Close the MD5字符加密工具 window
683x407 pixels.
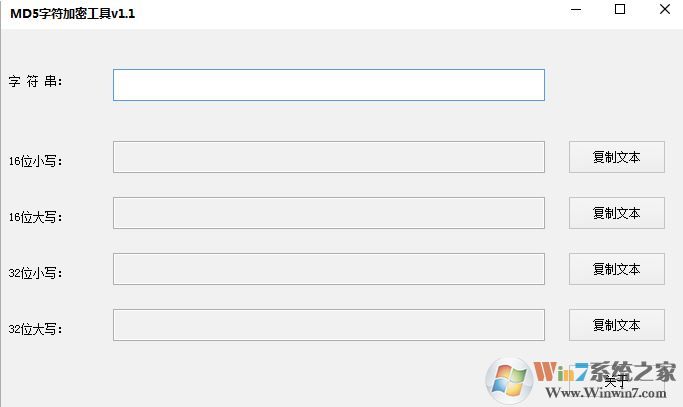point(664,10)
